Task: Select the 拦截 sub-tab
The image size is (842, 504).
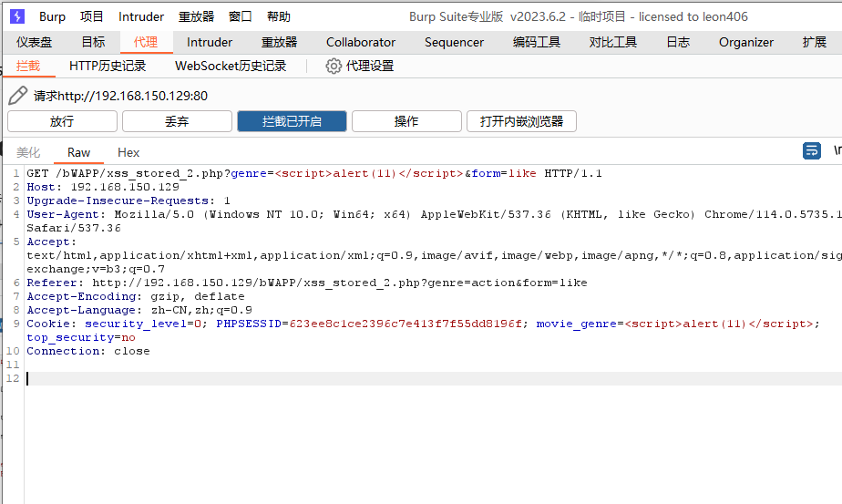Action: [28, 67]
